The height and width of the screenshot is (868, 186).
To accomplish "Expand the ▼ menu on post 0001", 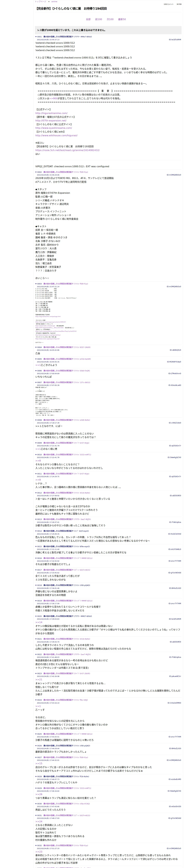I will [36, 37].
